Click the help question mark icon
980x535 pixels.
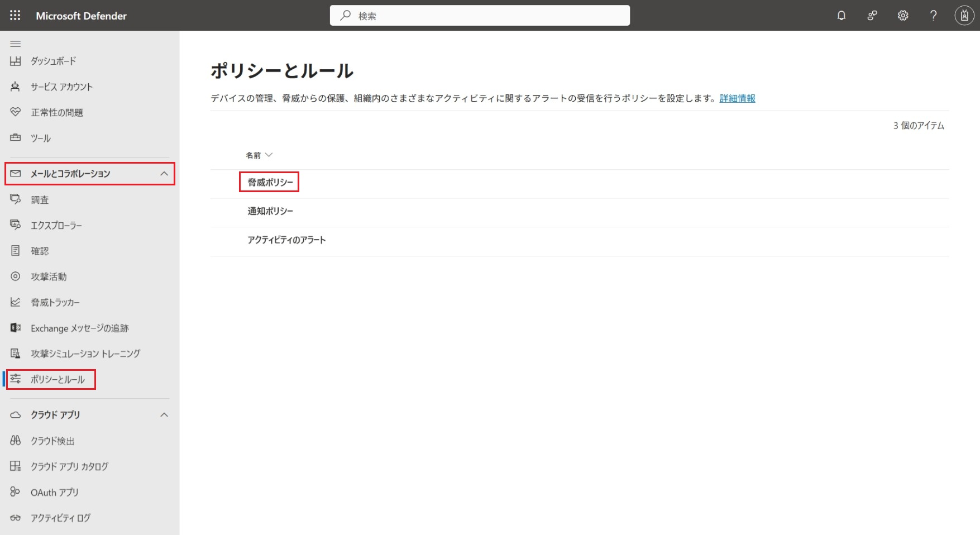933,16
